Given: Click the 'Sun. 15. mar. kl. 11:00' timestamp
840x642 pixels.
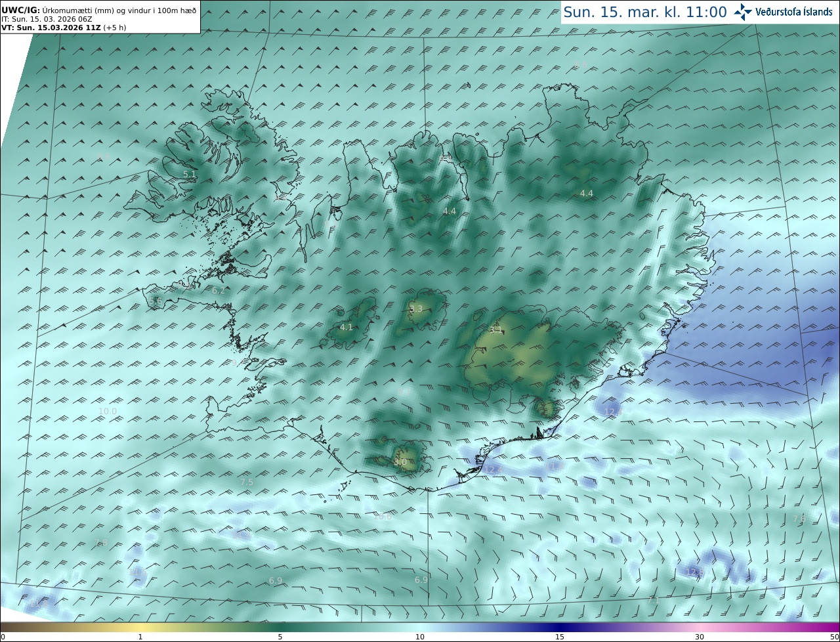Looking at the screenshot, I should [x=645, y=12].
